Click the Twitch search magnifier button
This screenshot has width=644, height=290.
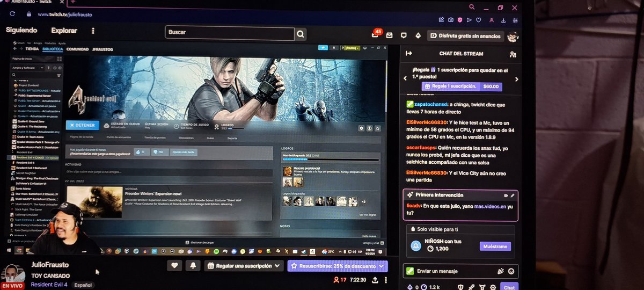pyautogui.click(x=301, y=34)
